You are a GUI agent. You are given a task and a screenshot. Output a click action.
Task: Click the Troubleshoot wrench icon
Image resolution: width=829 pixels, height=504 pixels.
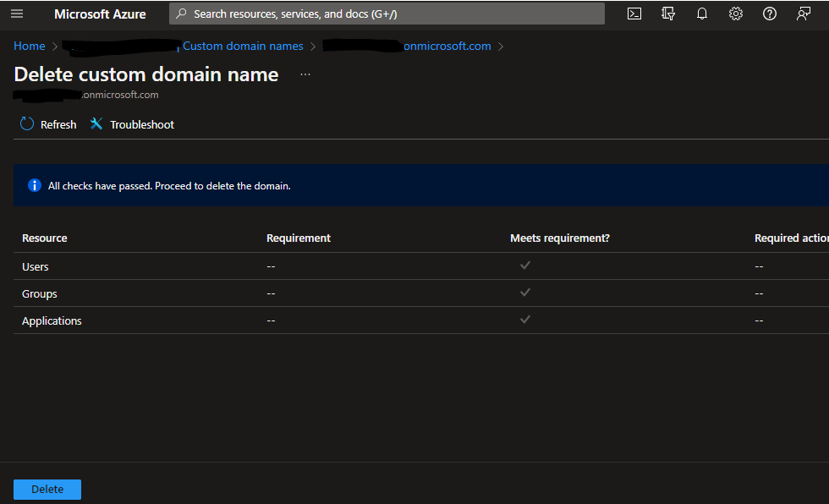[96, 123]
